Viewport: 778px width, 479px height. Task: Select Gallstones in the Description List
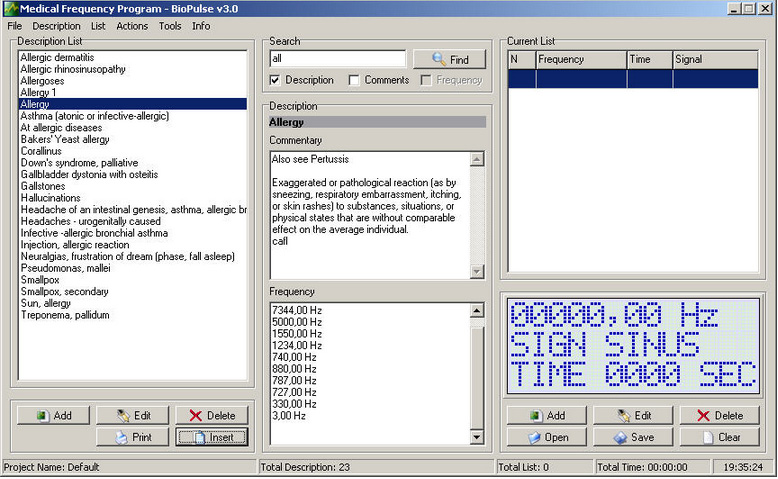coord(44,186)
